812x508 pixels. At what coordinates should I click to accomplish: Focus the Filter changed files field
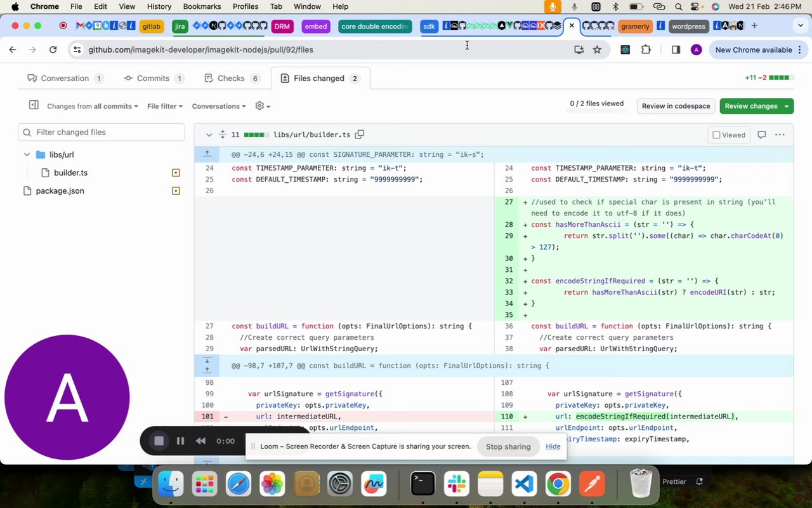pyautogui.click(x=101, y=132)
